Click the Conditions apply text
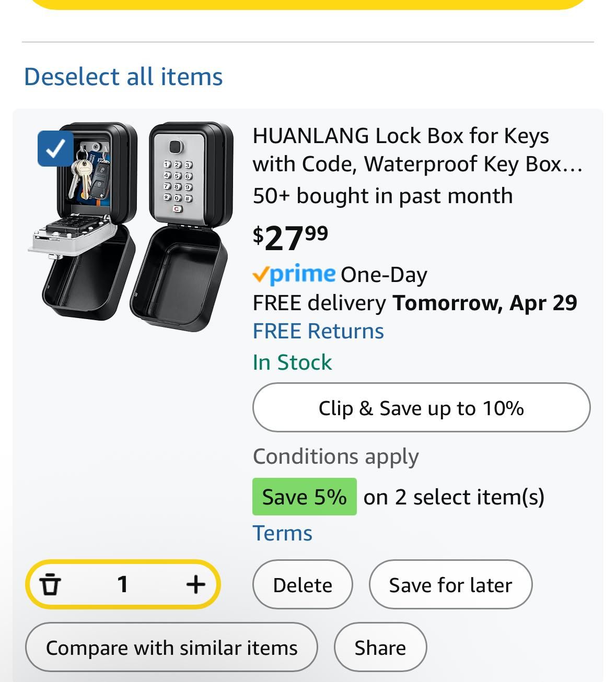This screenshot has width=616, height=682. [335, 456]
